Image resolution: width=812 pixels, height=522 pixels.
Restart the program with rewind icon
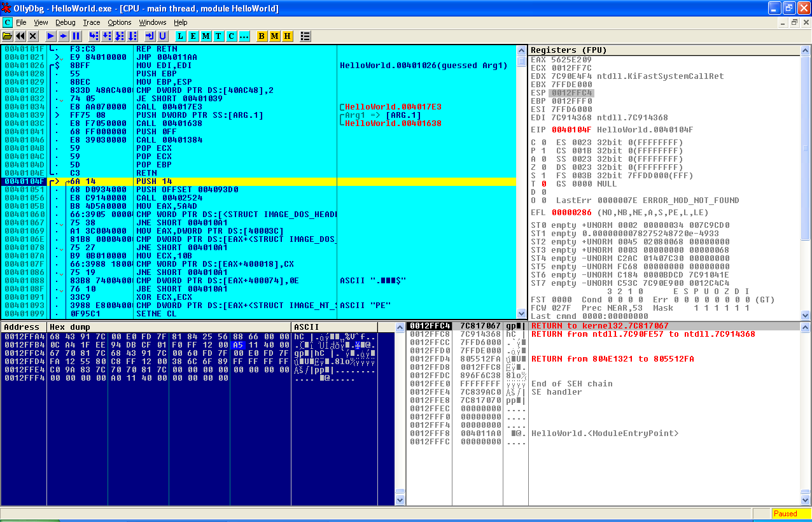(x=20, y=36)
